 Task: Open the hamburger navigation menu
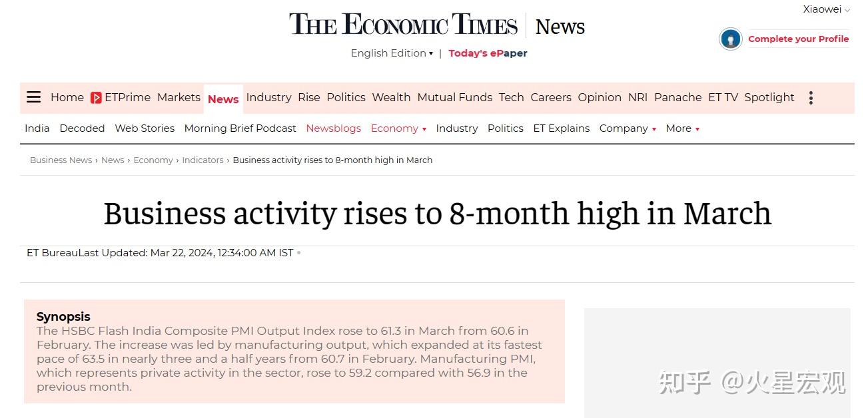34,97
